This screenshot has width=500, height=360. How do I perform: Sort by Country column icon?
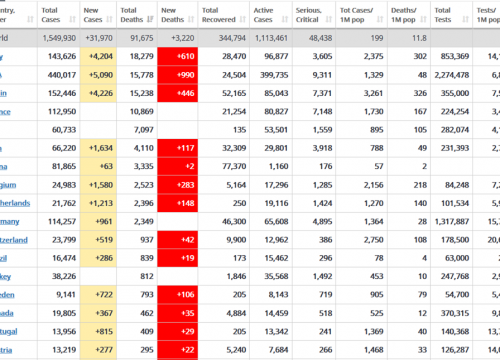pos(30,19)
